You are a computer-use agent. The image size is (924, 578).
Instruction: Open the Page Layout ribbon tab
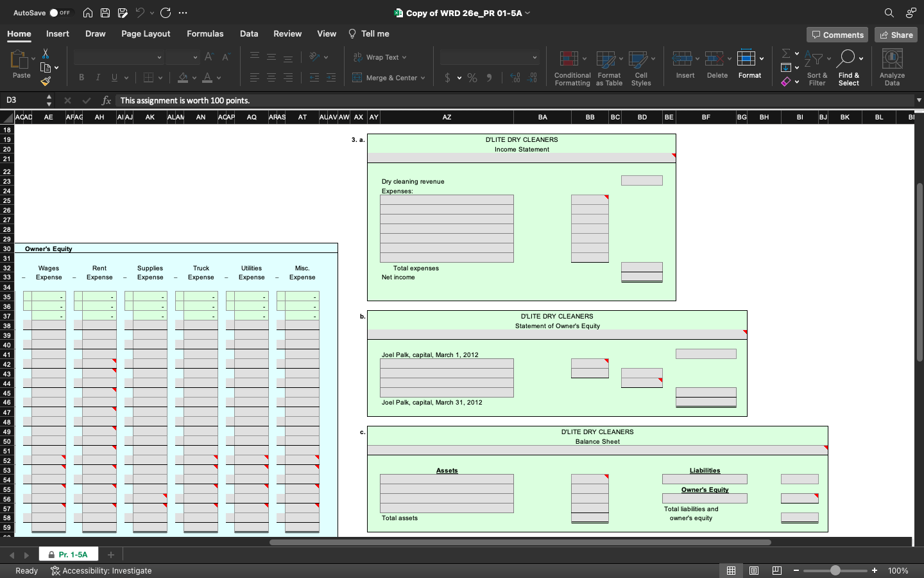146,33
